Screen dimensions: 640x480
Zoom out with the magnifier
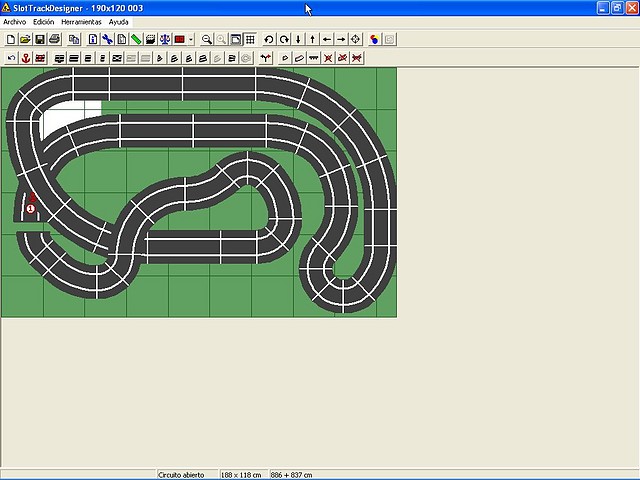point(207,39)
